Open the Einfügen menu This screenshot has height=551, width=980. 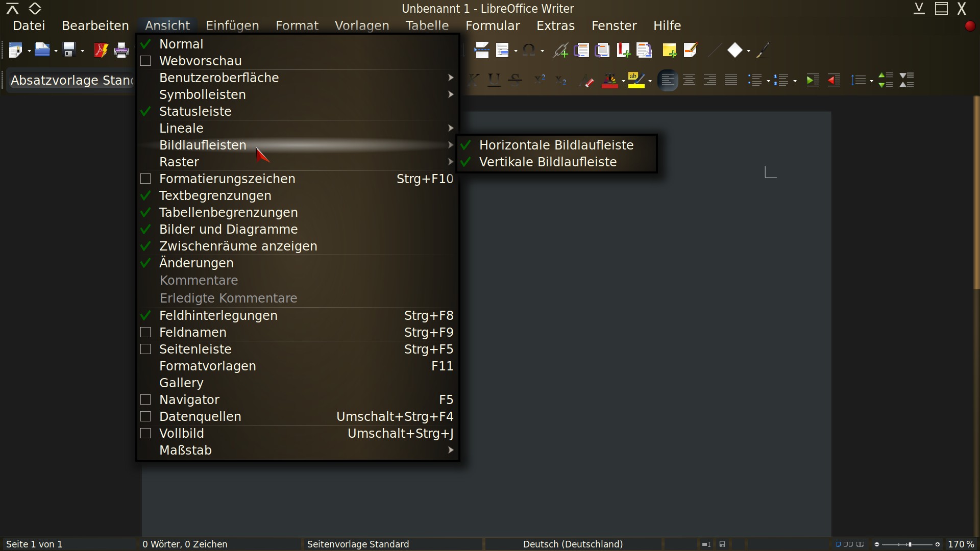(232, 26)
